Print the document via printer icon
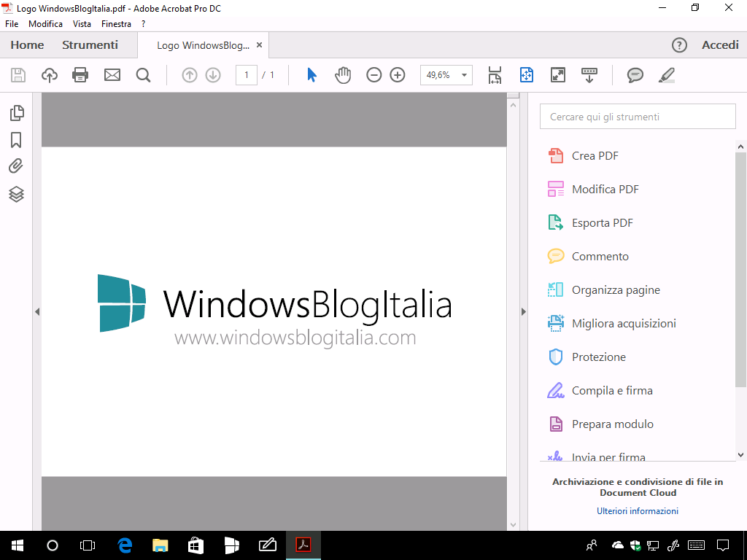Viewport: 747px width, 560px height. point(80,75)
